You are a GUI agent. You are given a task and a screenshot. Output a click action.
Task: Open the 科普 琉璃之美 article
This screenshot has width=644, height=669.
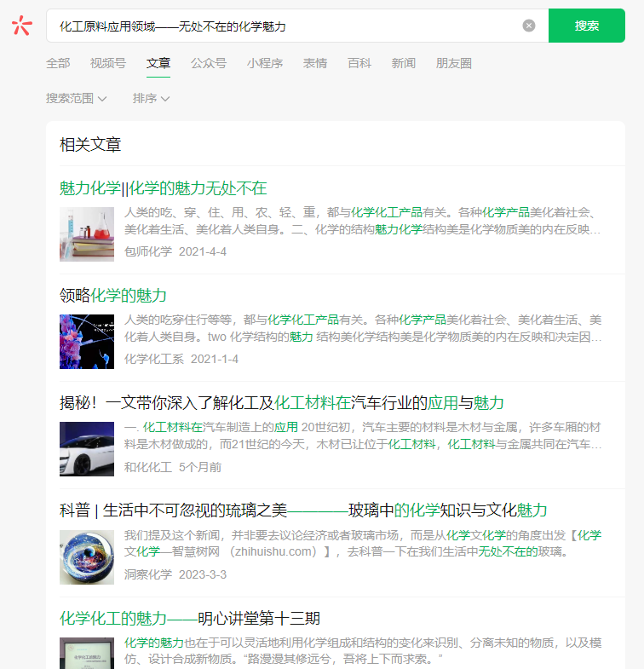pyautogui.click(x=303, y=510)
